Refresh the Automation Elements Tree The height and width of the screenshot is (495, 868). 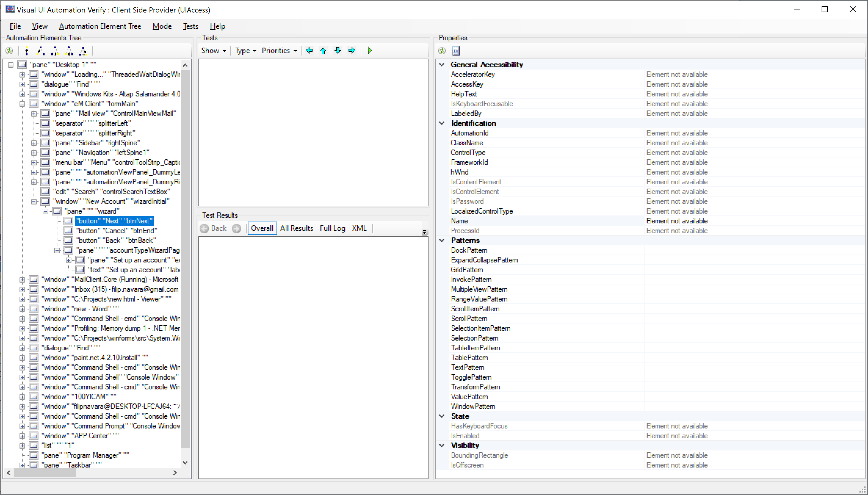pos(9,51)
